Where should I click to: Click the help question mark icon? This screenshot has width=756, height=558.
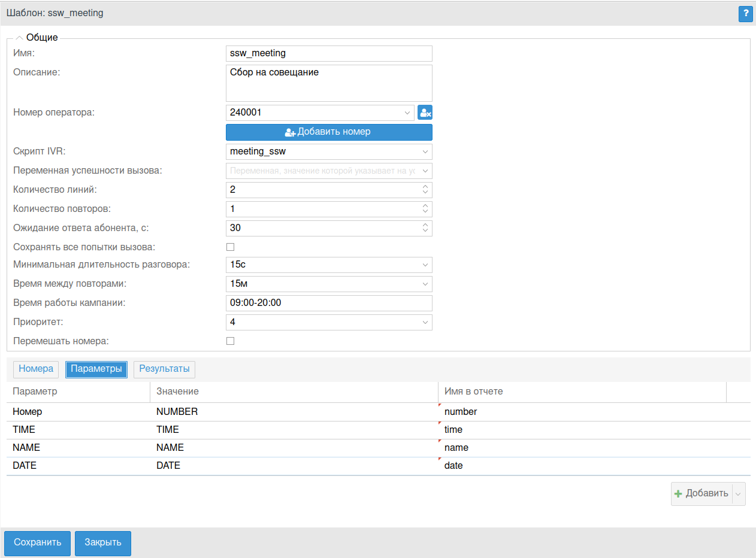coord(745,14)
